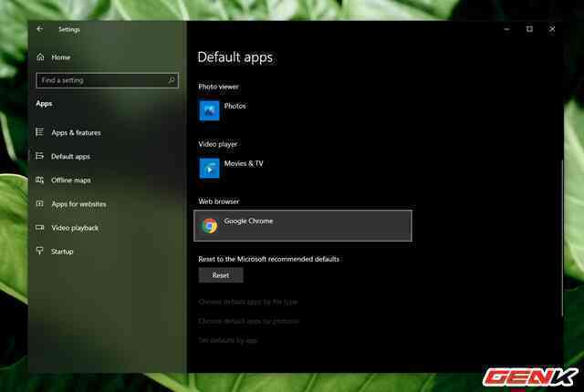Open Choose default apps by protocol

pyautogui.click(x=249, y=321)
